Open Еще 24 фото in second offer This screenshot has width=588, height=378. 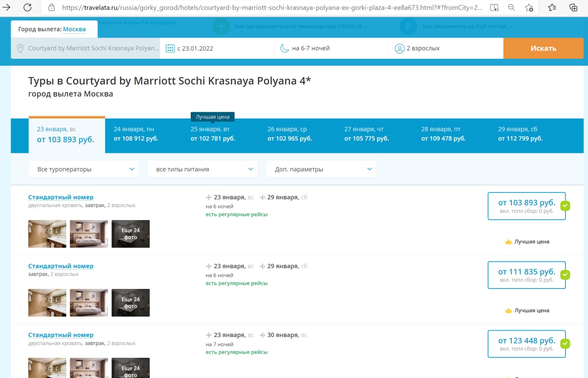pyautogui.click(x=130, y=303)
